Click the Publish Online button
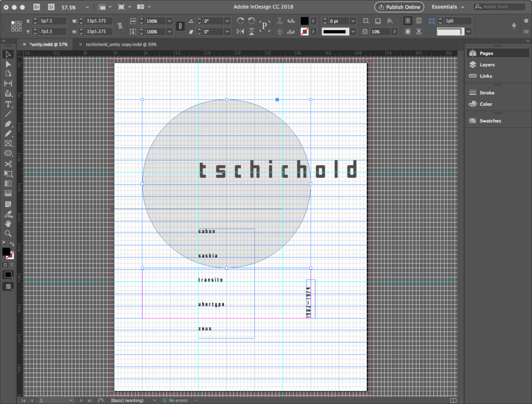 [x=399, y=7]
